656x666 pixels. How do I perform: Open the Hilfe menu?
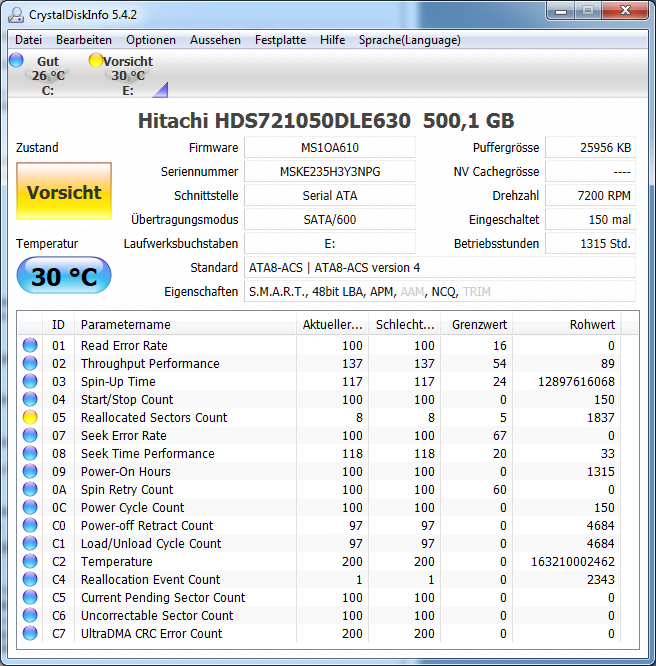click(x=332, y=40)
